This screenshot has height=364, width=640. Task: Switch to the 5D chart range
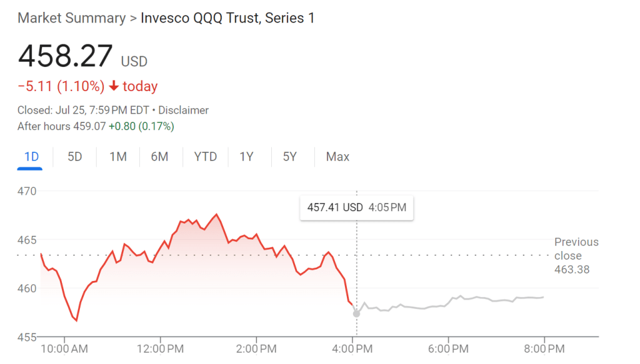coord(75,157)
